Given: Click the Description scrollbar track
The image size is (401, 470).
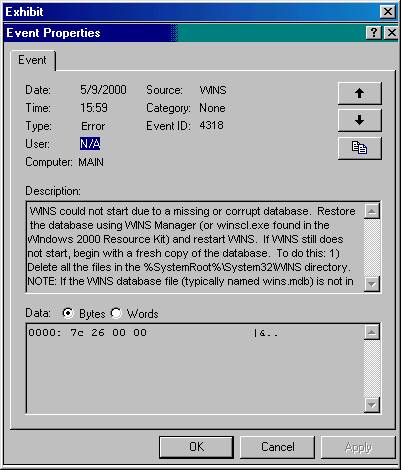Looking at the screenshot, I should pos(372,248).
